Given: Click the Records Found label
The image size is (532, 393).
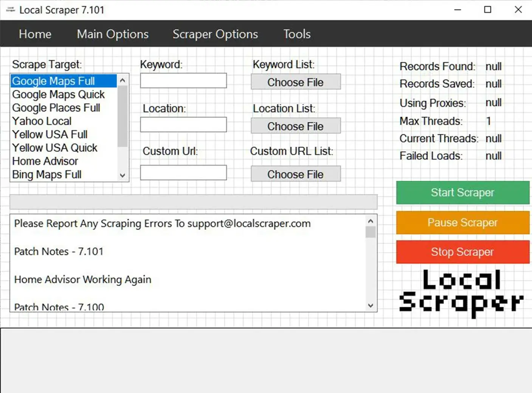Looking at the screenshot, I should click(x=437, y=67).
